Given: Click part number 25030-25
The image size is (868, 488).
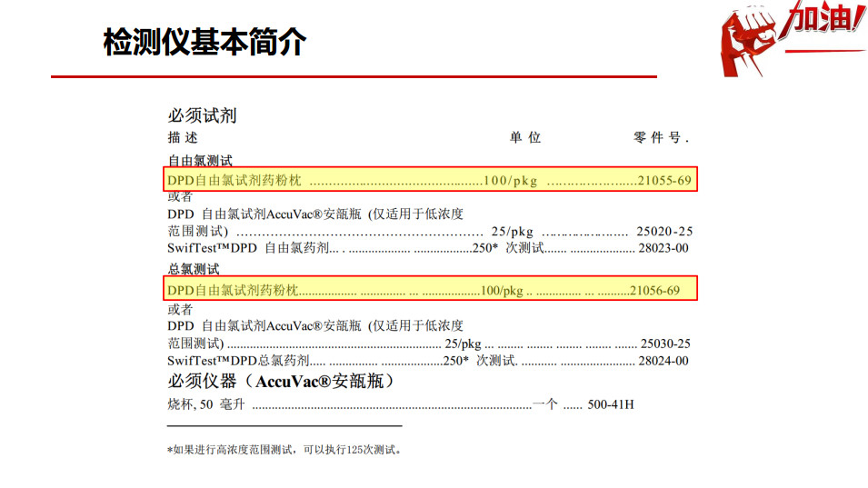Looking at the screenshot, I should (x=665, y=344).
